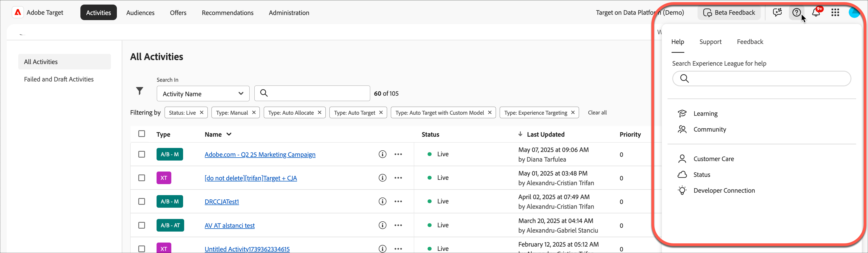
Task: Open the Audiences menu item
Action: (x=140, y=13)
